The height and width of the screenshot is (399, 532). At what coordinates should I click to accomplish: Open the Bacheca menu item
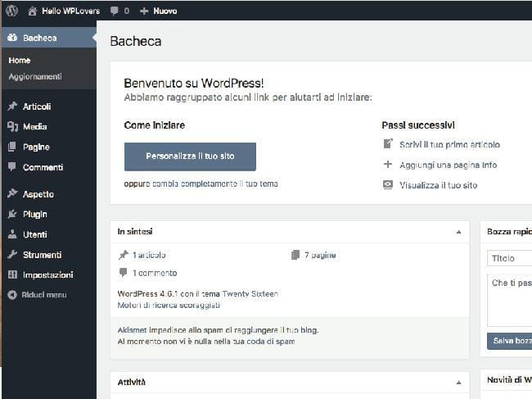click(x=48, y=38)
